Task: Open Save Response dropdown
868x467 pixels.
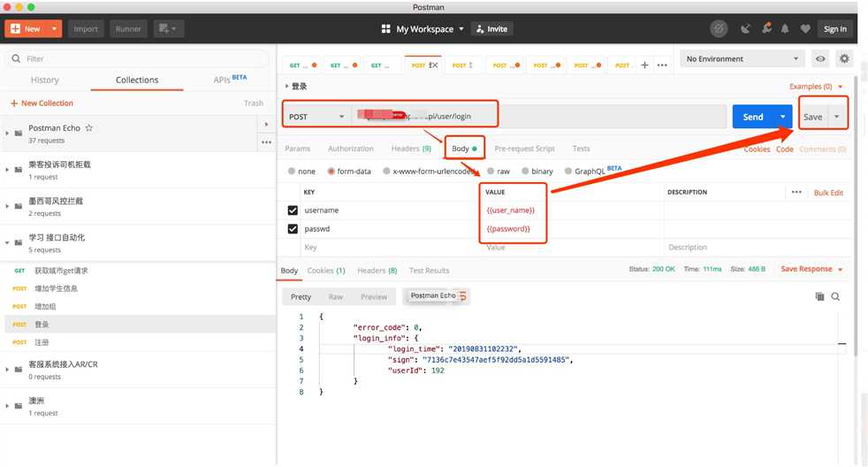Action: [811, 269]
